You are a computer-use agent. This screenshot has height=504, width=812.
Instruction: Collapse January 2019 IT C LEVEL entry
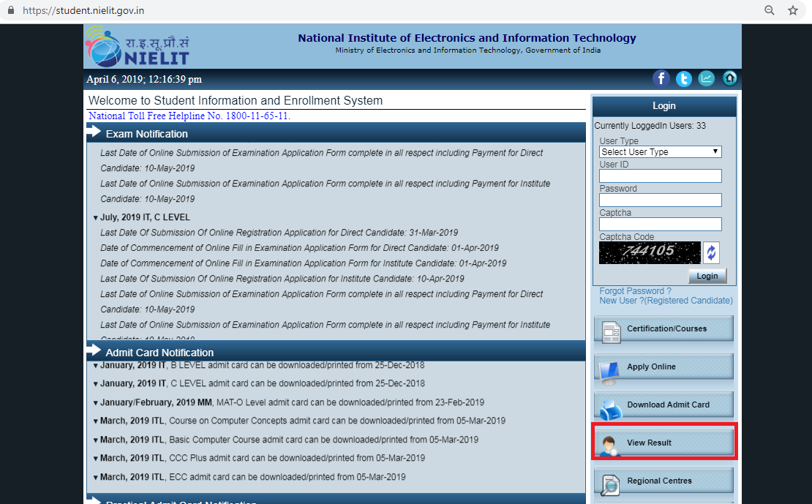(x=95, y=384)
